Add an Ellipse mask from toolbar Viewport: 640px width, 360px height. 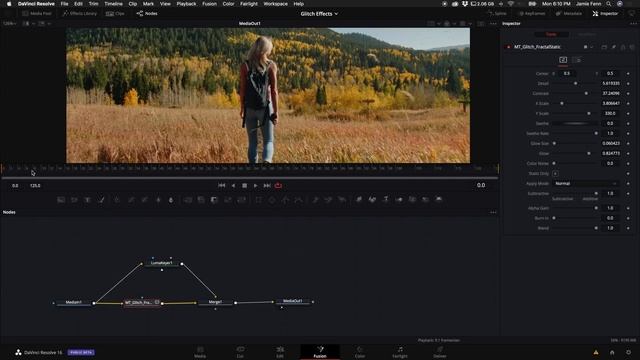pyautogui.click(x=272, y=200)
